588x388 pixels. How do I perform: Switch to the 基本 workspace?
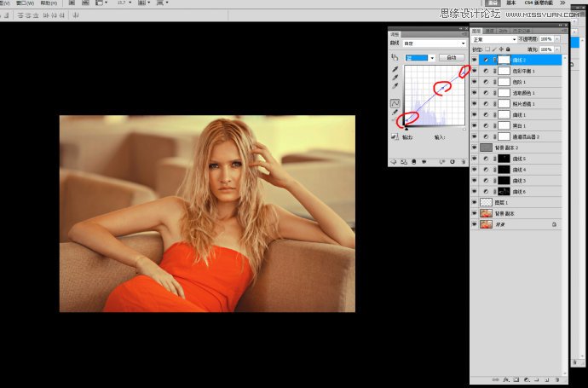point(511,3)
